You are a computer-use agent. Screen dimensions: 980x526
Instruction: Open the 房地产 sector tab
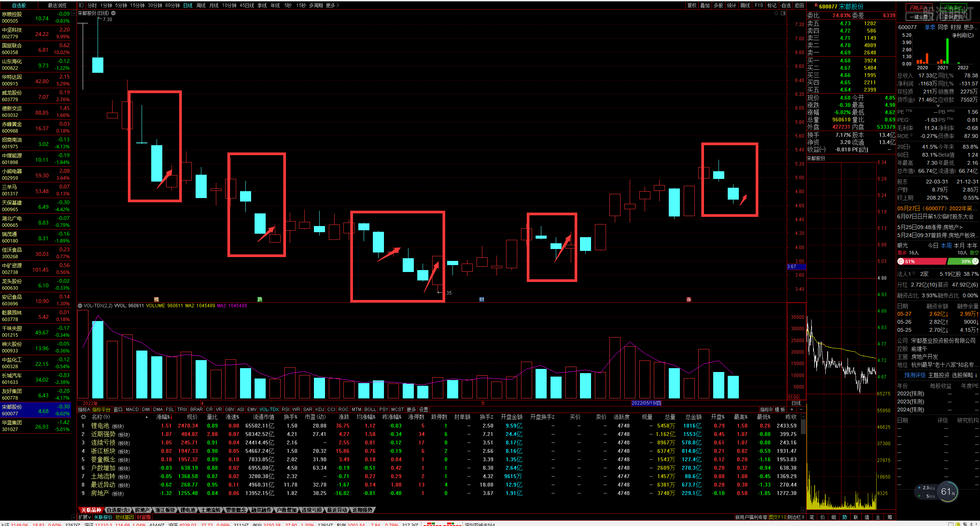coord(142,510)
